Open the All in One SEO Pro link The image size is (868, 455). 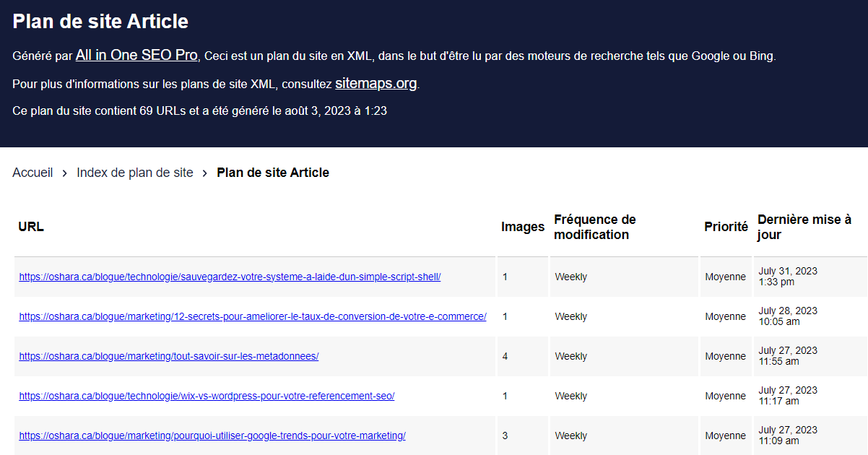(136, 55)
